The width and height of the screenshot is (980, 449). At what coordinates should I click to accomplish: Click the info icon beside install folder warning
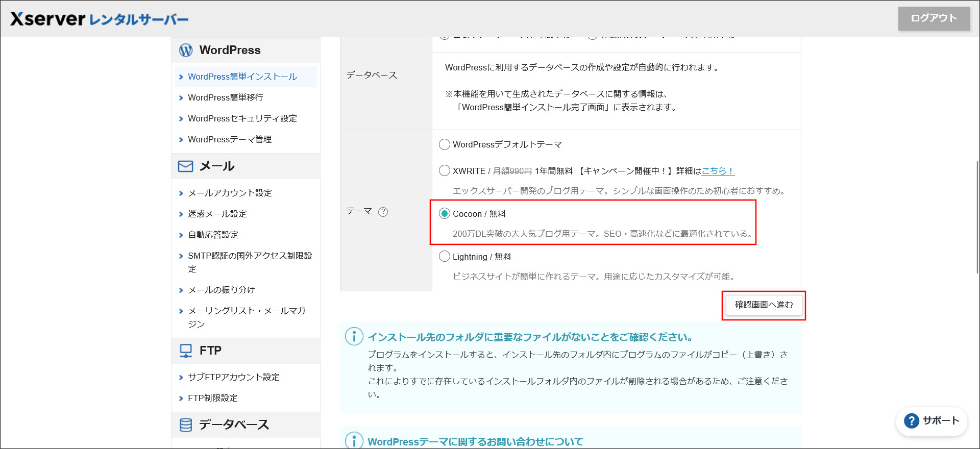pyautogui.click(x=354, y=337)
